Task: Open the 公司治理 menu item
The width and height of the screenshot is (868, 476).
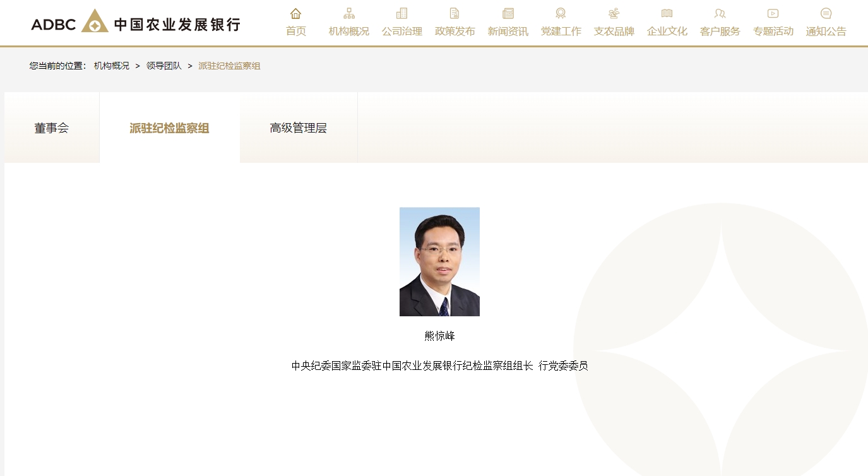Action: tap(402, 31)
